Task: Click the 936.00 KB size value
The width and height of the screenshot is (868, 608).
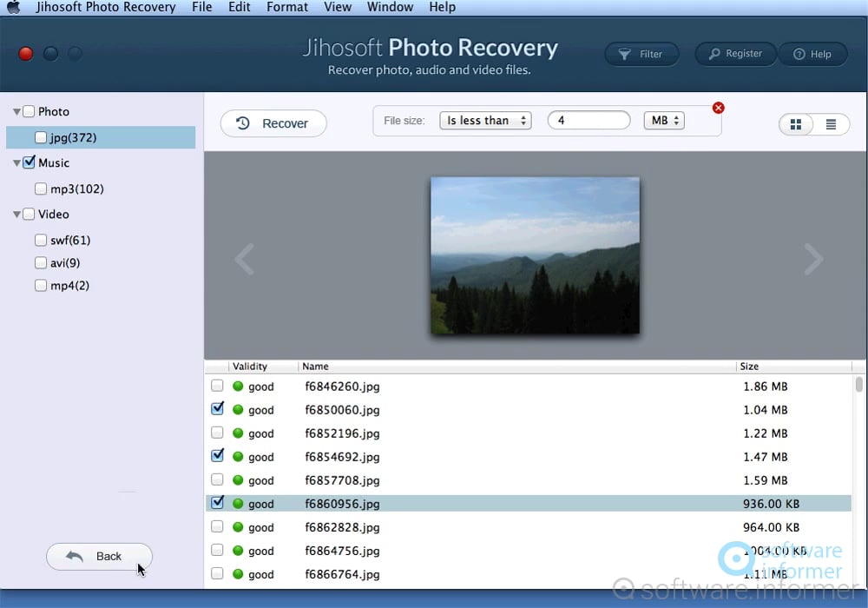Action: (771, 504)
